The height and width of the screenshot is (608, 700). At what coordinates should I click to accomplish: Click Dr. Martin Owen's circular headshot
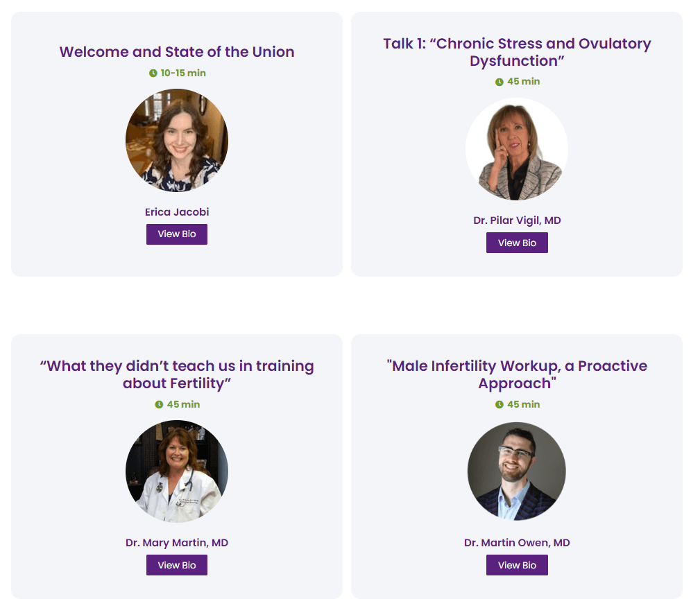(x=517, y=471)
